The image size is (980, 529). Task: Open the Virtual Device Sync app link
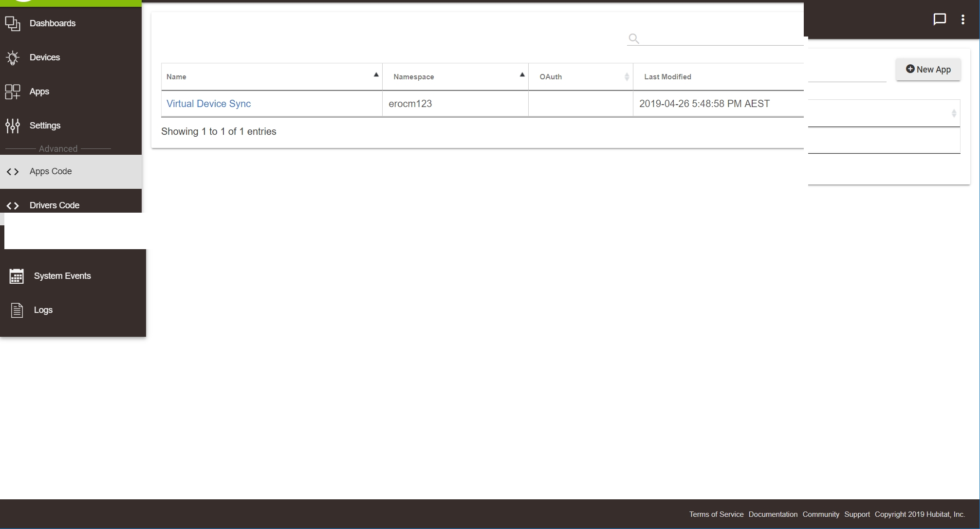(208, 104)
